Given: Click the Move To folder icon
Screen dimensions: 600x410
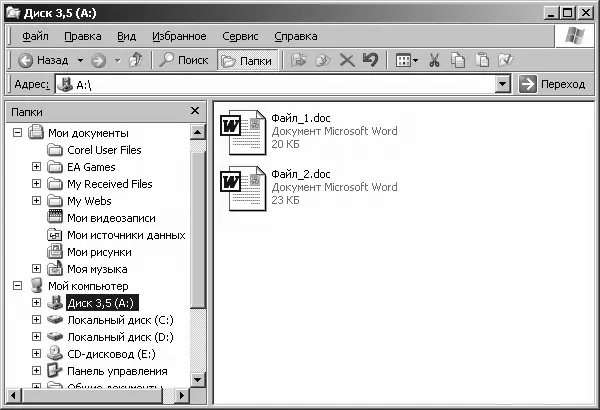Looking at the screenshot, I should 298,60.
